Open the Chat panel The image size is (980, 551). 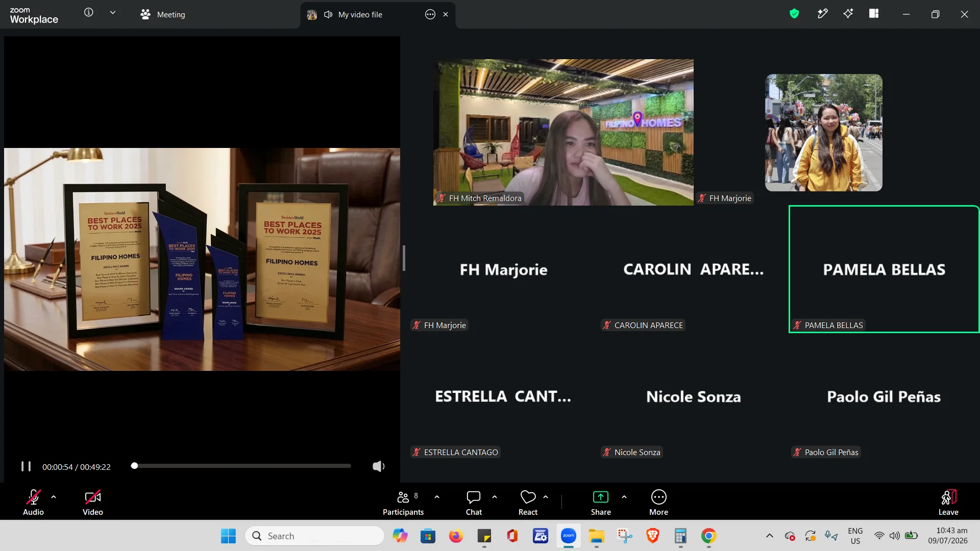tap(474, 502)
